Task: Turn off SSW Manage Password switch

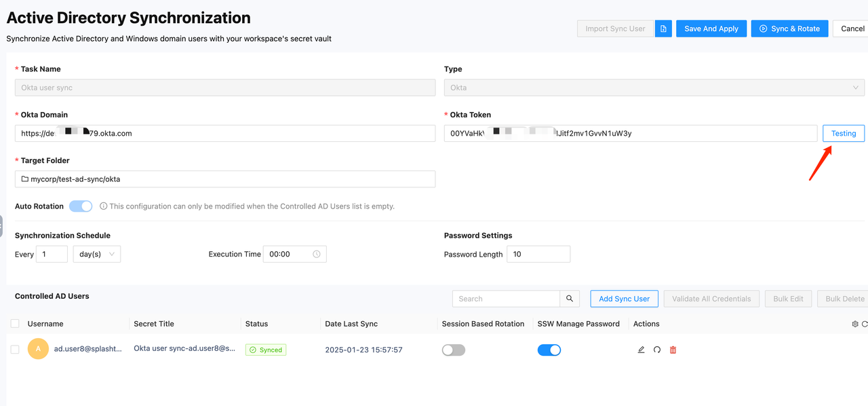Action: 549,350
